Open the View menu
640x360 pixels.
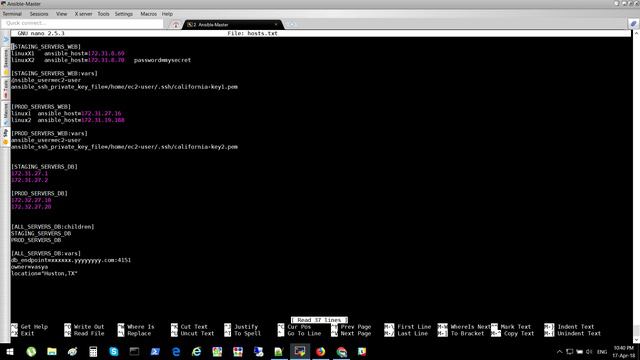(x=62, y=14)
